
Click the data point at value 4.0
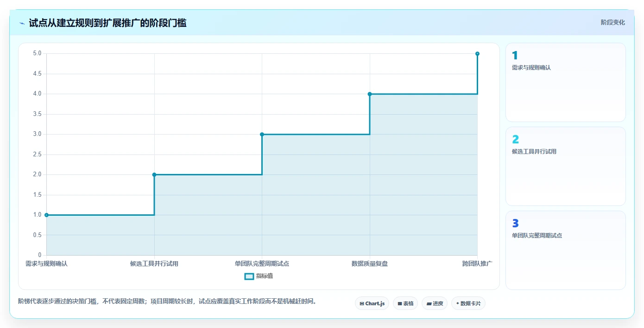(x=370, y=94)
